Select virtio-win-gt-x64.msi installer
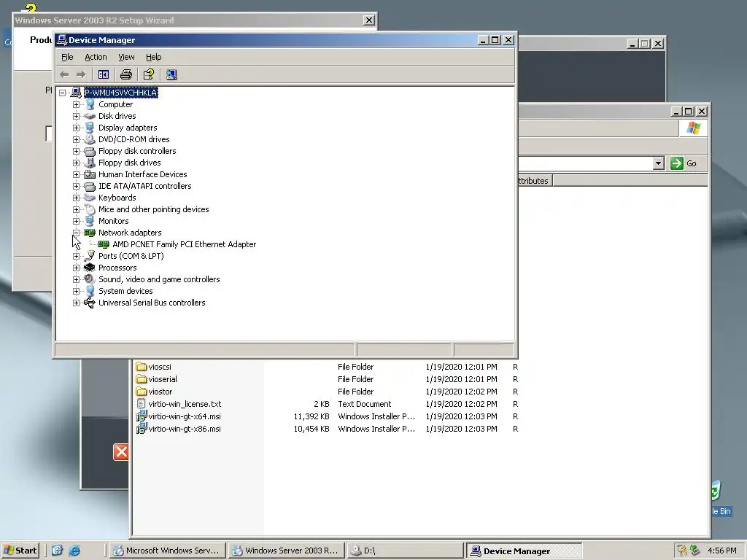 pyautogui.click(x=185, y=416)
